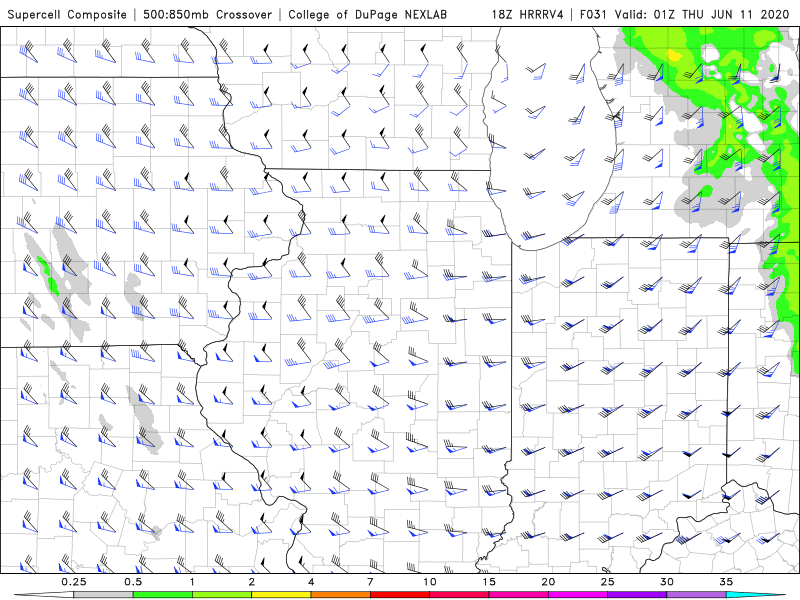Click the '15' legend value
This screenshot has height=600, width=800.
pos(489,582)
